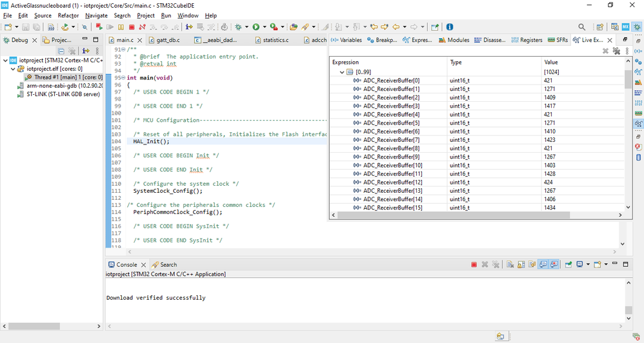Toggle show console when standard output changes

(543, 264)
